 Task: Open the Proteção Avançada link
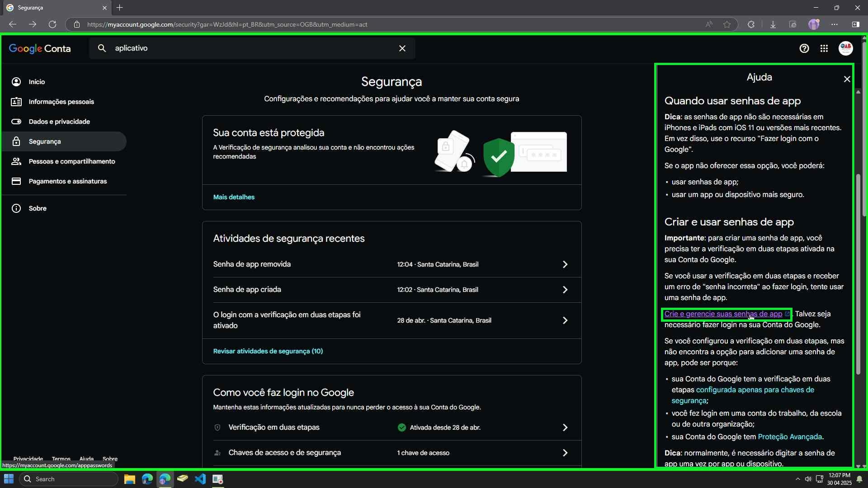(x=789, y=437)
